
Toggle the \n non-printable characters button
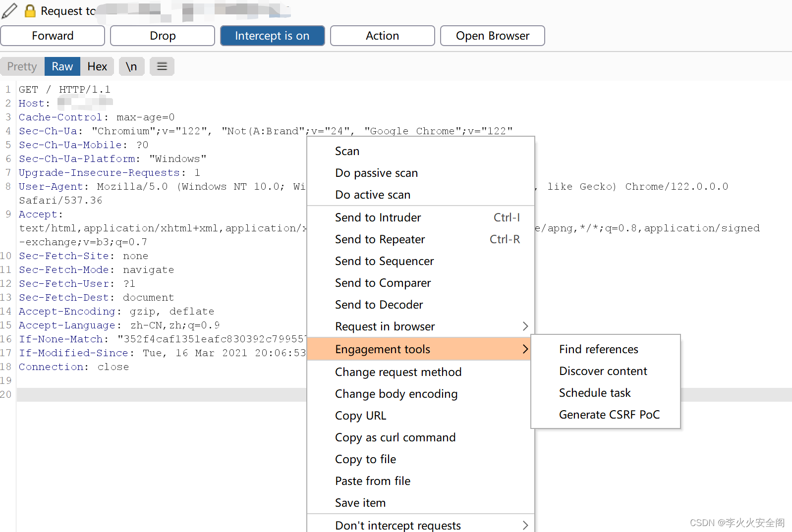click(x=131, y=66)
